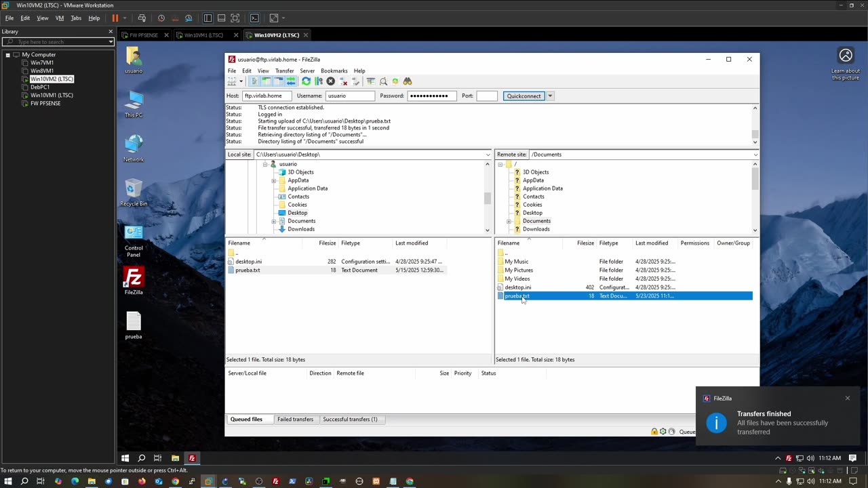
Task: Open the Remote site path dropdown
Action: [755, 155]
